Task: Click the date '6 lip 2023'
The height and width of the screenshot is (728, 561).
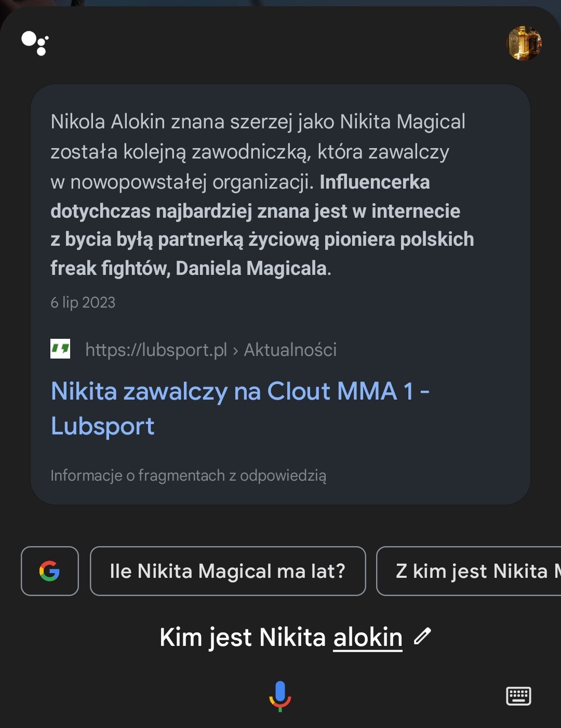Action: (x=83, y=302)
